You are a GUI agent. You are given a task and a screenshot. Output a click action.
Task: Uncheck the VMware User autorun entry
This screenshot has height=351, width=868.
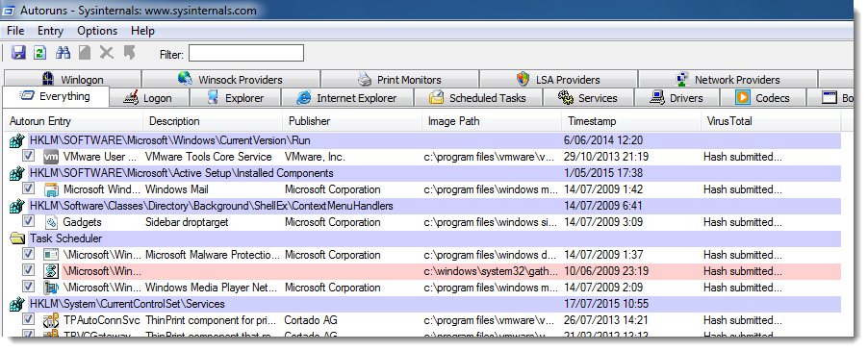pyautogui.click(x=28, y=157)
